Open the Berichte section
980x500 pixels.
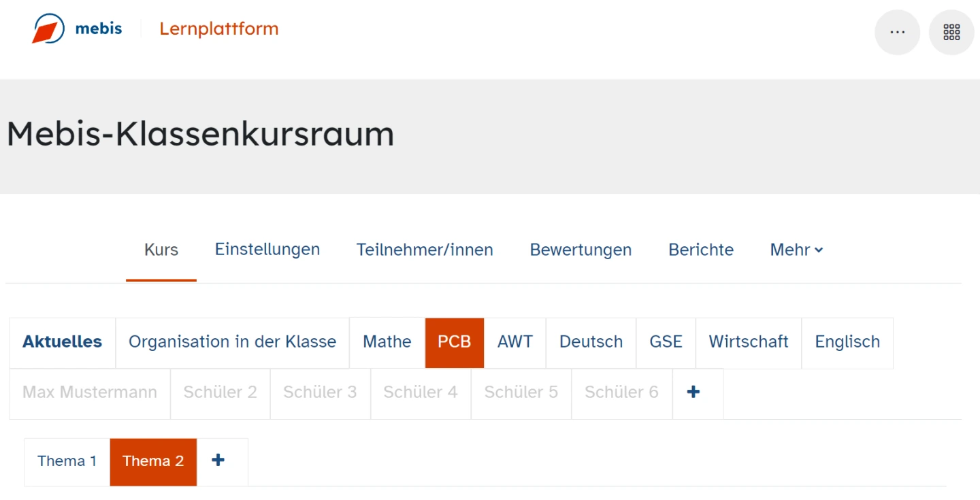[701, 250]
